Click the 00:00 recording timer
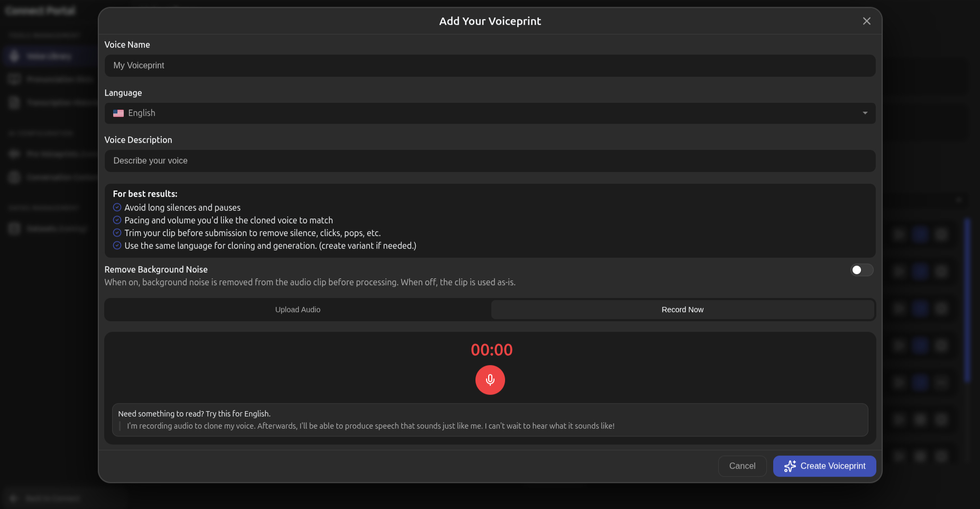 (491, 350)
